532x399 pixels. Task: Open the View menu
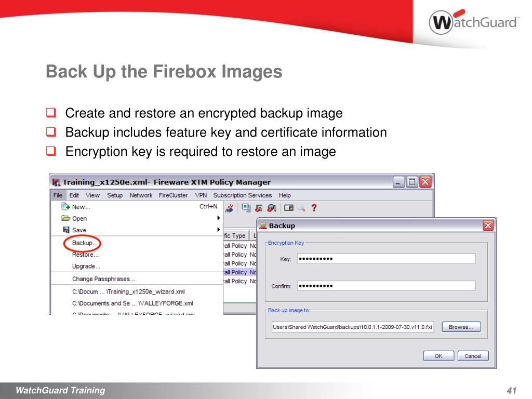[92, 195]
